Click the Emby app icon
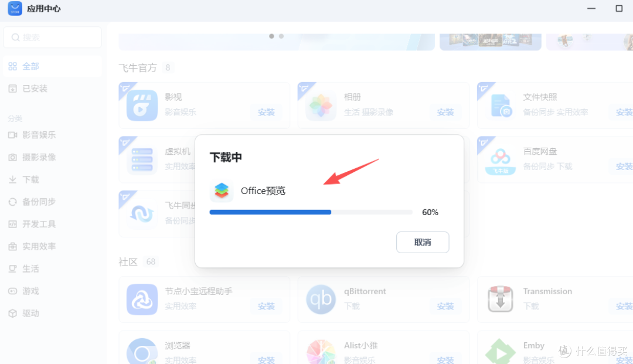The image size is (633, 364). coord(500,351)
